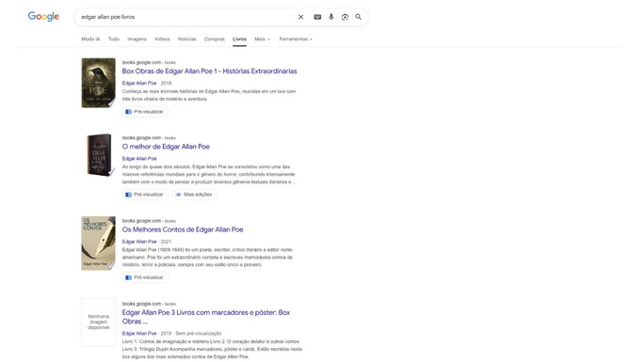
Task: Select the Livros tab
Action: coord(239,39)
